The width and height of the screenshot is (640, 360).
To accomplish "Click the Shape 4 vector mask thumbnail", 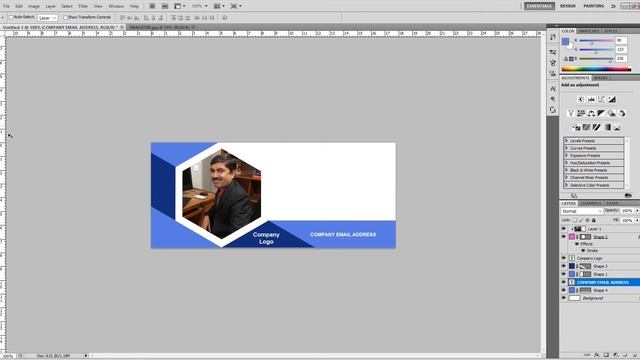I will pyautogui.click(x=585, y=290).
